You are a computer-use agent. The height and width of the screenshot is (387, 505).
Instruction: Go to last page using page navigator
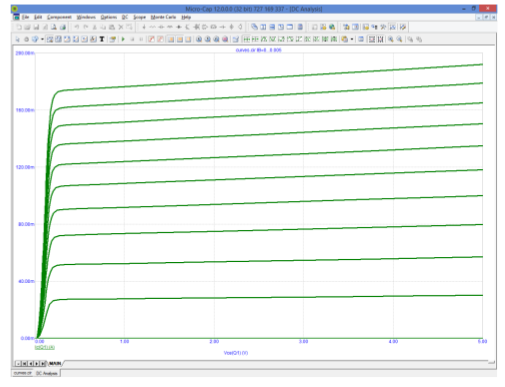(43, 363)
